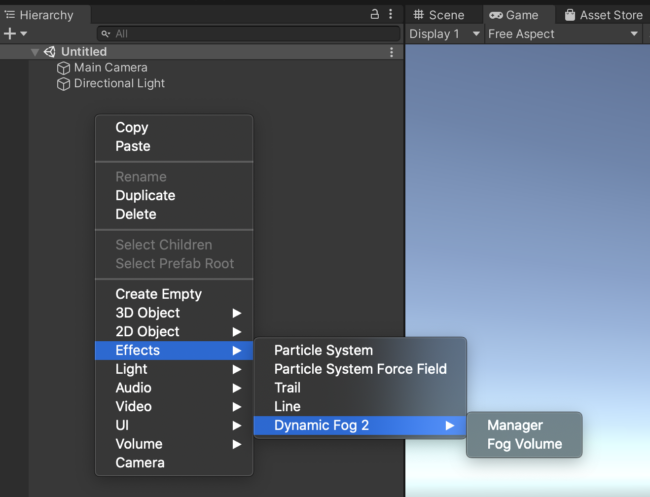Click the plus create button in Hierarchy
Viewport: 650px width, 497px height.
click(10, 34)
